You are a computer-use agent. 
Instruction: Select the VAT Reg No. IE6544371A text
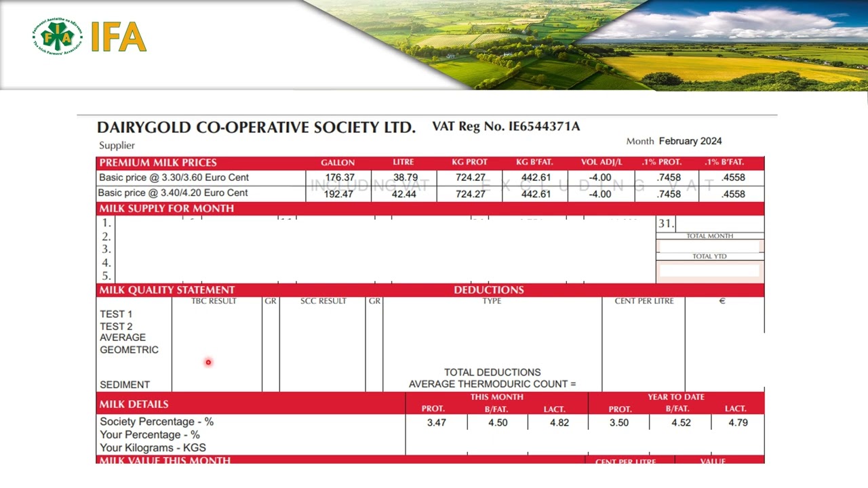(506, 126)
